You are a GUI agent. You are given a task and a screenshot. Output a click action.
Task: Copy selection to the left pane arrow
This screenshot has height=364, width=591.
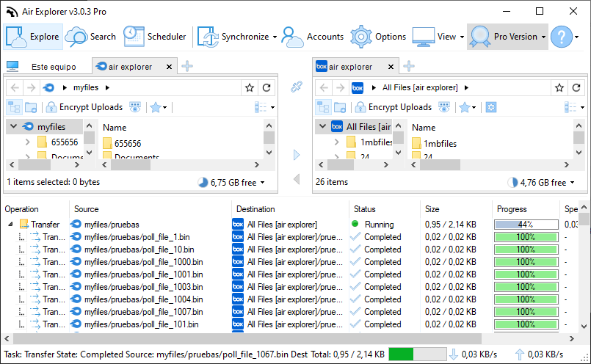[x=297, y=179]
